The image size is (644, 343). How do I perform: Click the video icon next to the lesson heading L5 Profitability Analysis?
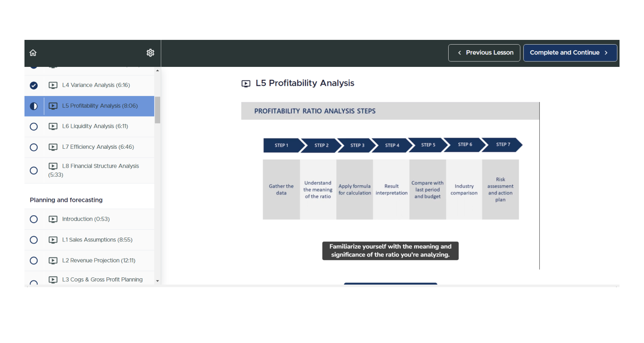click(246, 84)
